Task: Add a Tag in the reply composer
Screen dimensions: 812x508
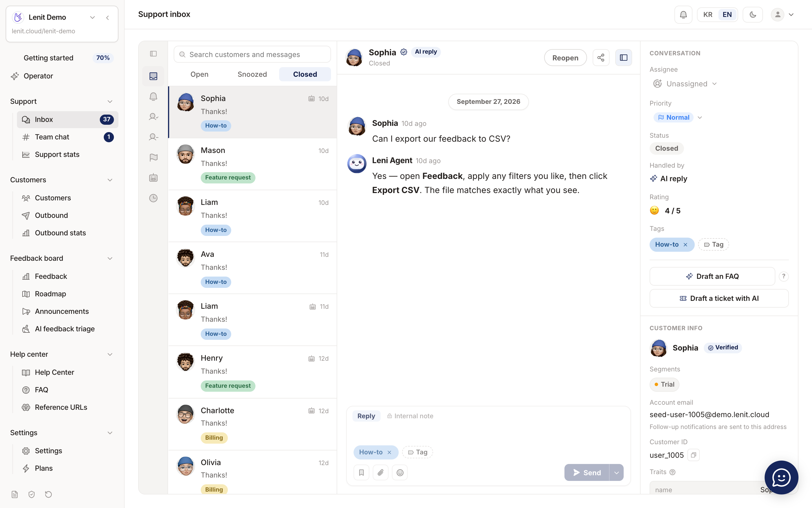Action: coord(417,452)
